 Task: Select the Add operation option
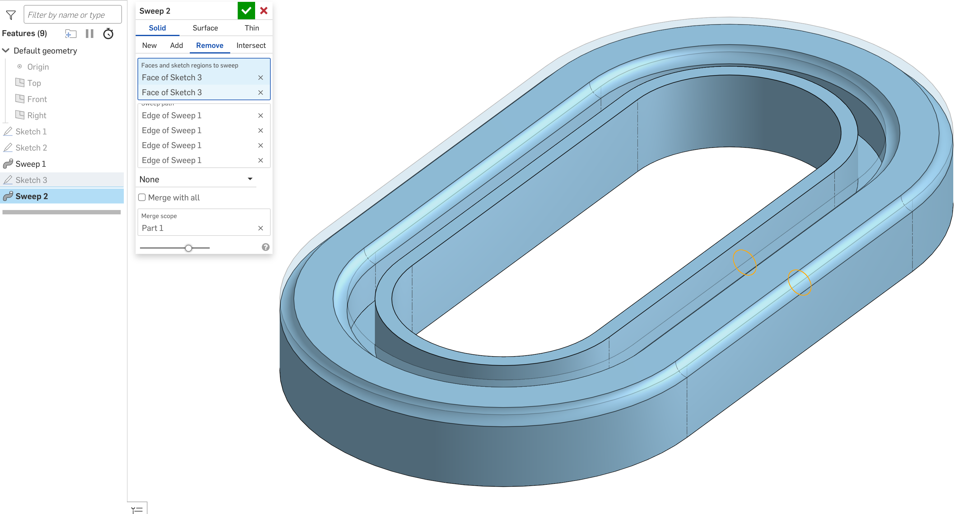click(x=176, y=46)
